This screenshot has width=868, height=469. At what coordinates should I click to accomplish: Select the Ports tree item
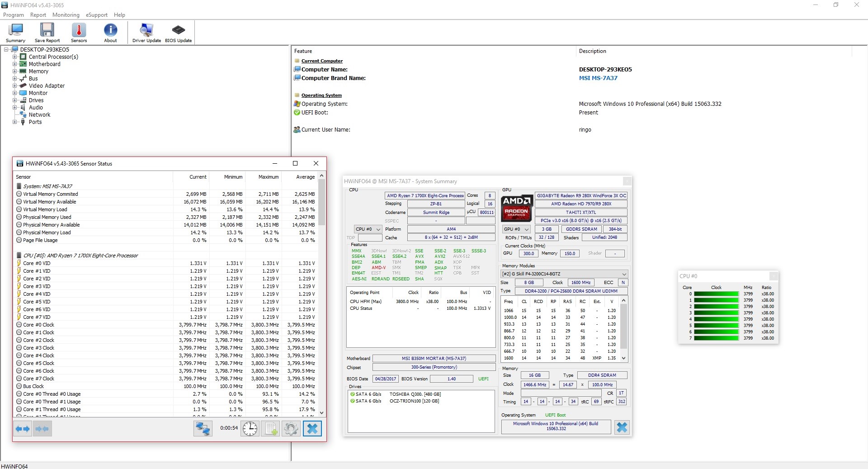pos(35,122)
